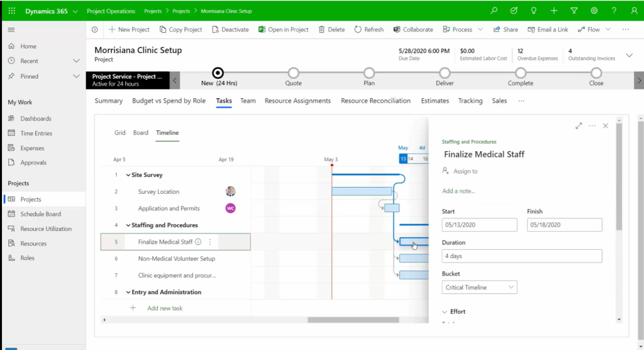
Task: Select the Plan stage circle
Action: point(369,73)
